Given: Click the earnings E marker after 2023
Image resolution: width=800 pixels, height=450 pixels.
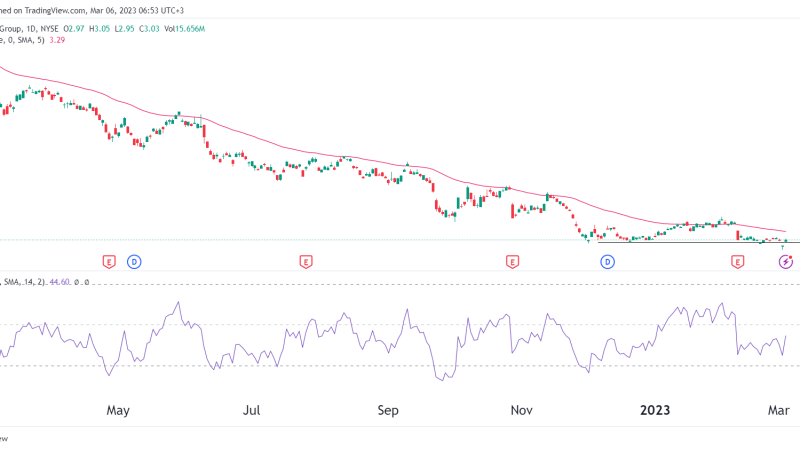Looking at the screenshot, I should click(738, 262).
